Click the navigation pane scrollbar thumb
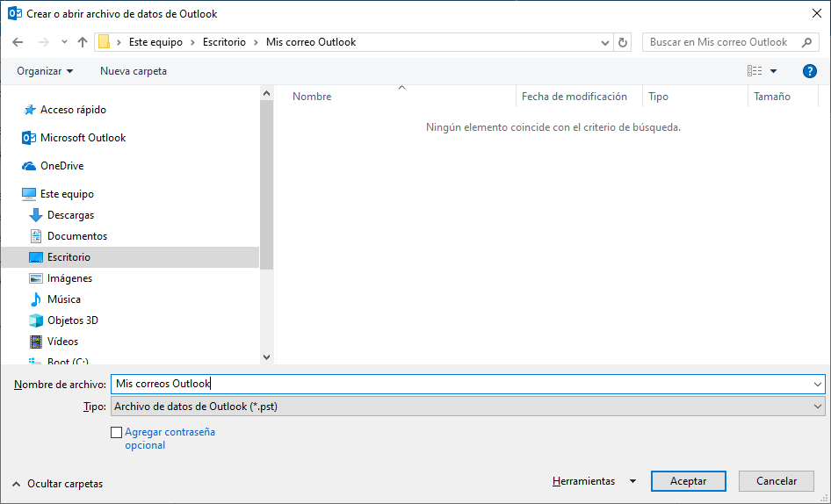The height and width of the screenshot is (504, 831). coord(266,185)
